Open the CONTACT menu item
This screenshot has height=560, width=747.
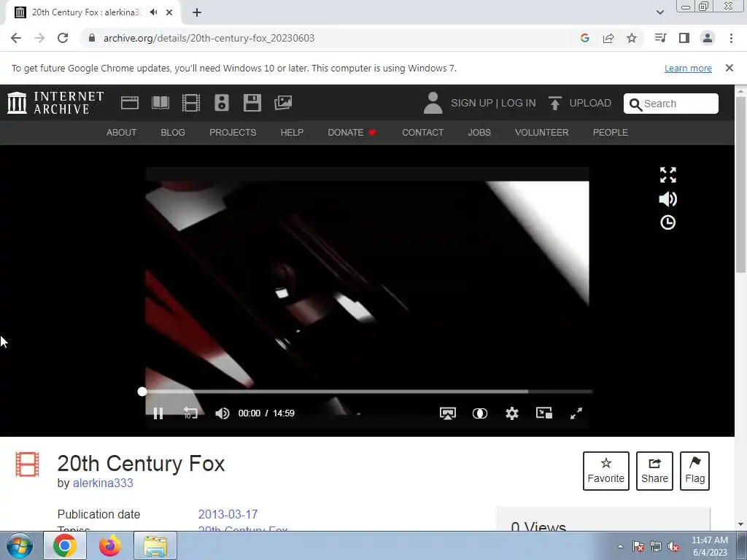pos(422,133)
